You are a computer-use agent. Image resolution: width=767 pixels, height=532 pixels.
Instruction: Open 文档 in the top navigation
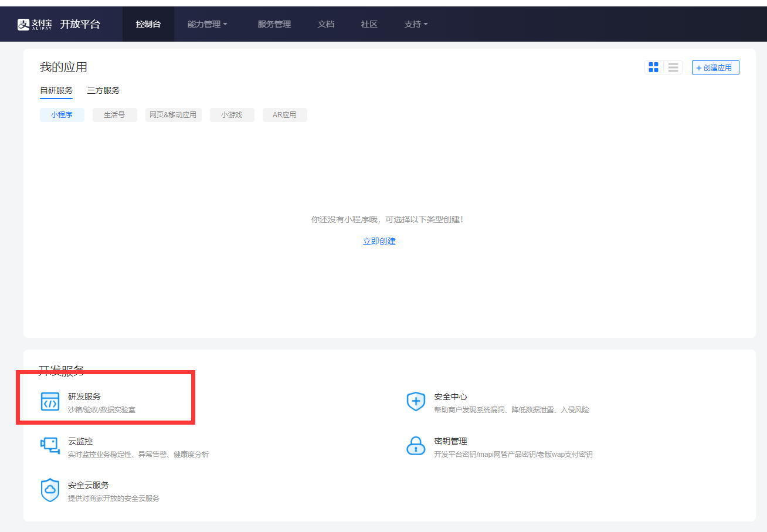pos(326,24)
